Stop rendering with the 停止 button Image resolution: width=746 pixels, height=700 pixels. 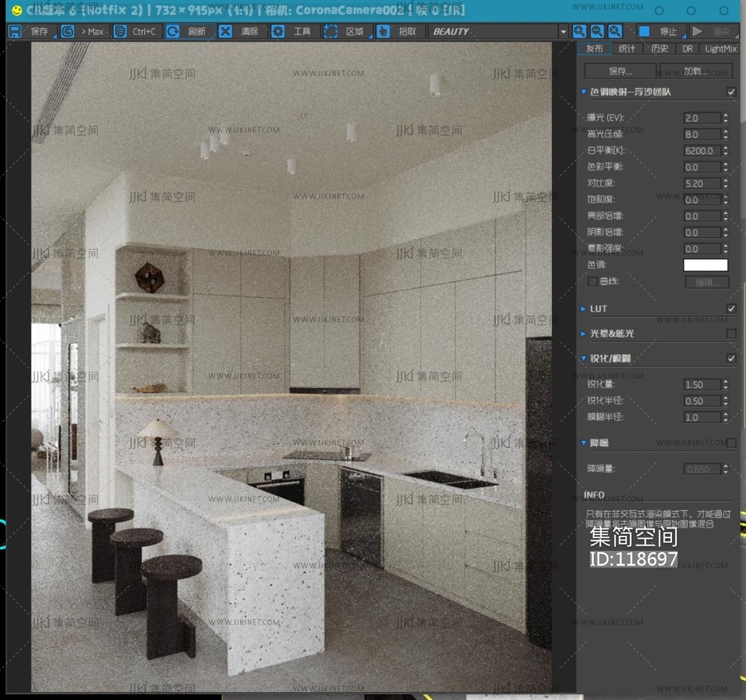[659, 31]
